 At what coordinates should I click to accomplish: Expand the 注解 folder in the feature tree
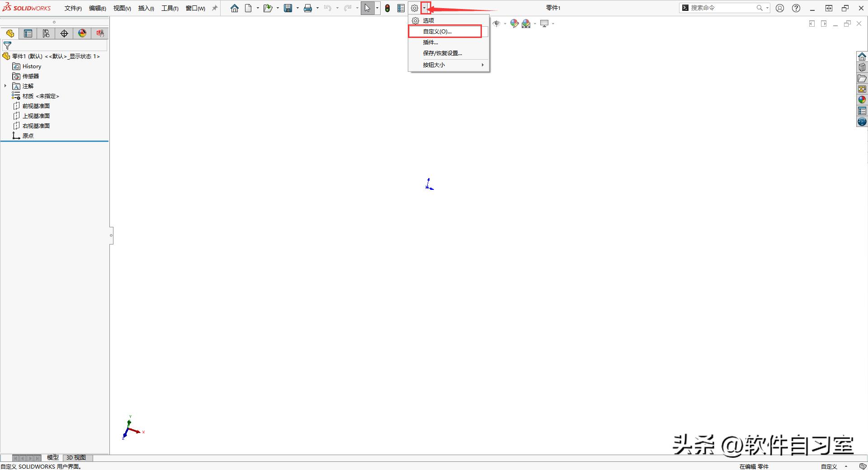pyautogui.click(x=5, y=86)
